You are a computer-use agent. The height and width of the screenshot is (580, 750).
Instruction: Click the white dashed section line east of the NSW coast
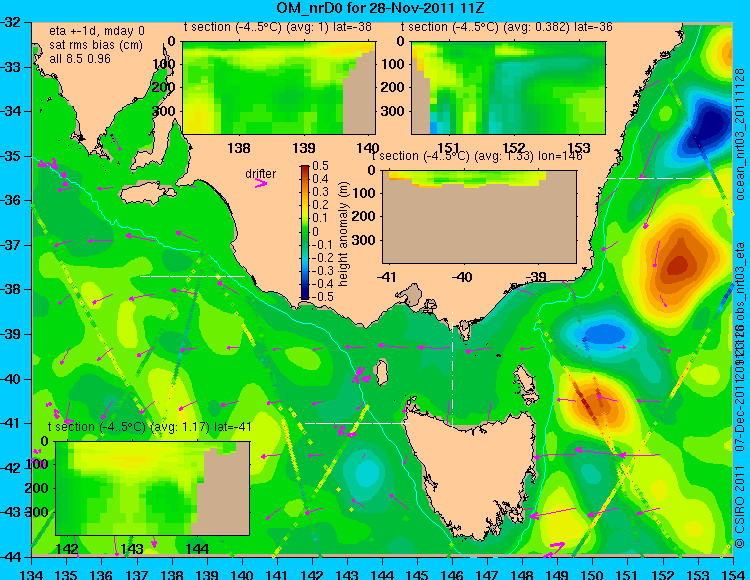[x=660, y=178]
